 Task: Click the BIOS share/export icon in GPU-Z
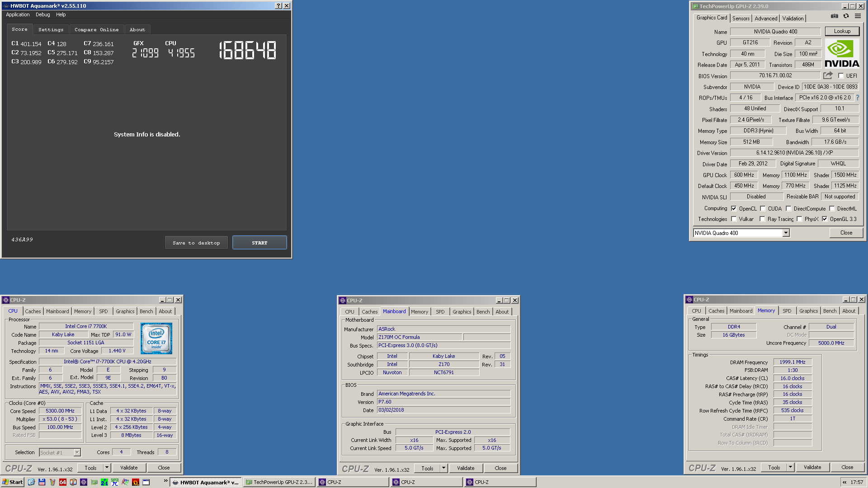[x=828, y=75]
